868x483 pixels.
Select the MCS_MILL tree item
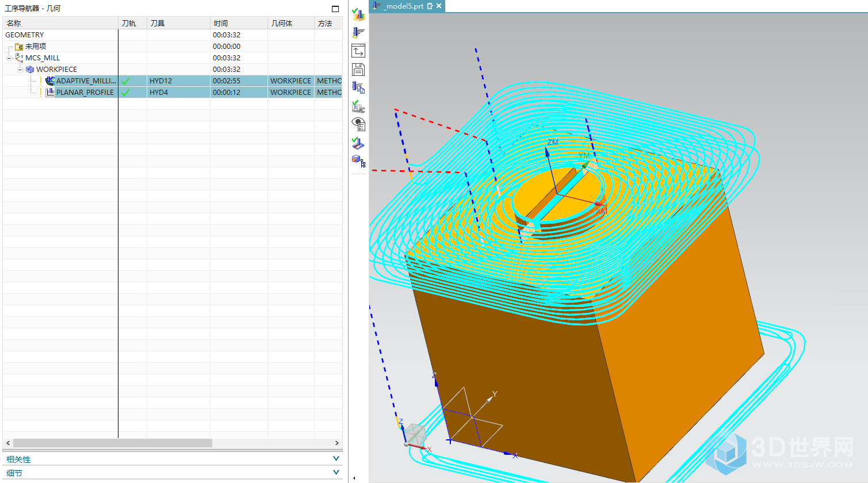[x=43, y=57]
